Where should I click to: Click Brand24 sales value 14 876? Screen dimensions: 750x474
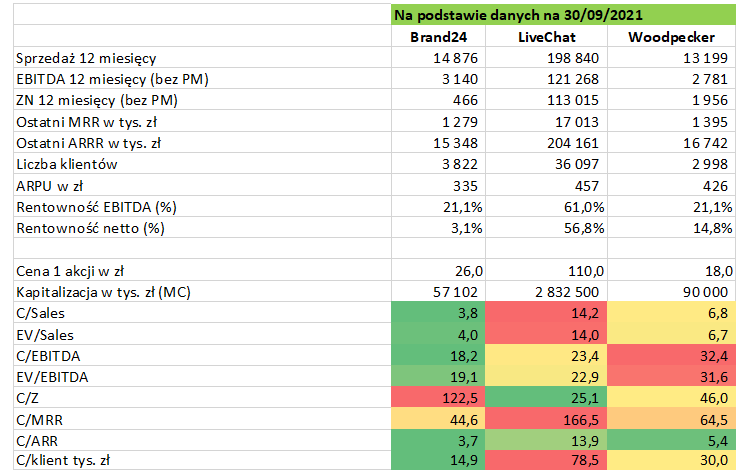click(x=455, y=58)
